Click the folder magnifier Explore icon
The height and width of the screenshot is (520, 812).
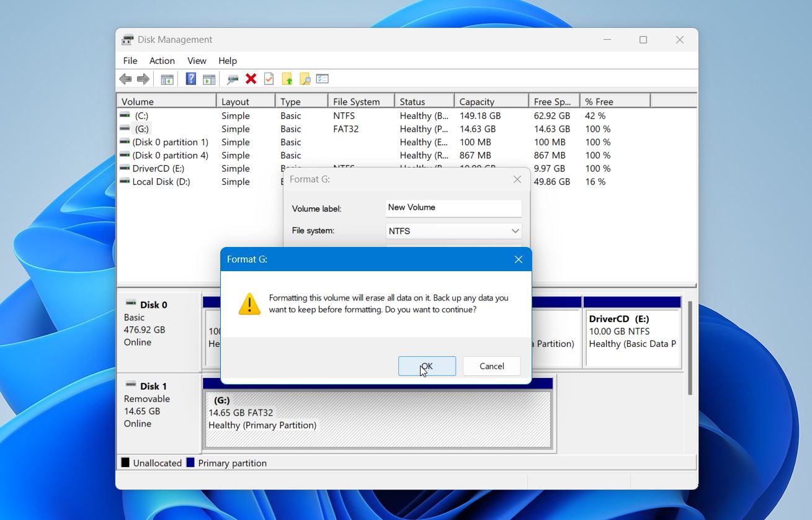point(305,79)
